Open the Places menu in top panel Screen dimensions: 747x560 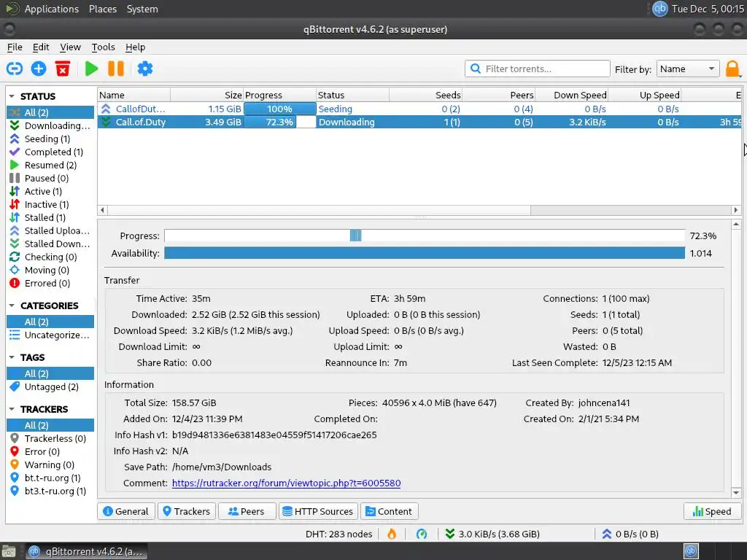[102, 9]
